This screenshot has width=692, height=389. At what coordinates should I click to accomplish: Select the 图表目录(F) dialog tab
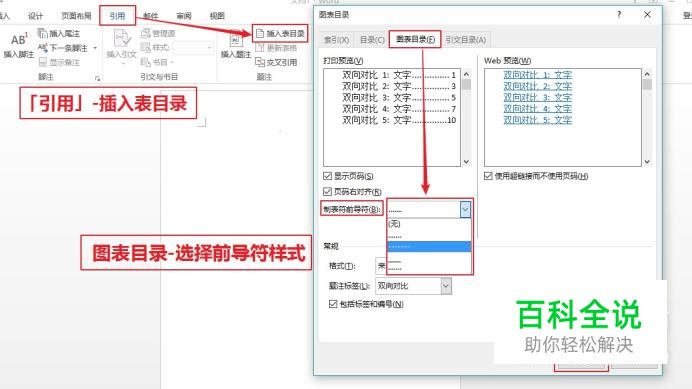click(x=415, y=39)
